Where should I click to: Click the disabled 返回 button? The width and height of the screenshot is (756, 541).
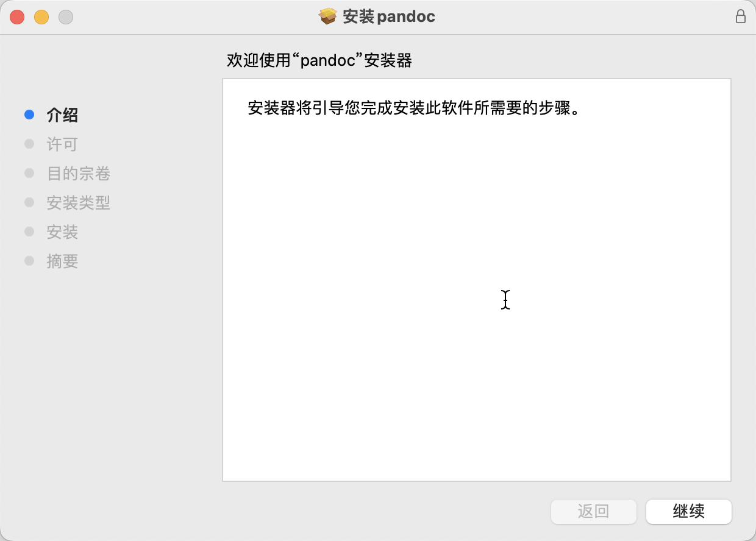(593, 512)
